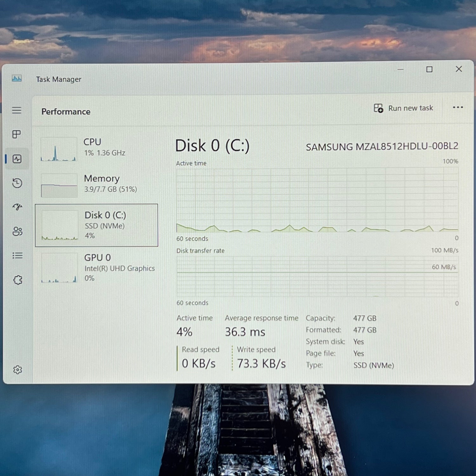Open the three-dot more options menu
476x476 pixels.
tap(458, 108)
